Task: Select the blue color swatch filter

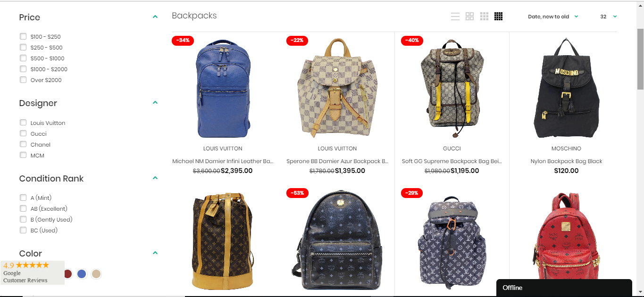Action: point(82,274)
